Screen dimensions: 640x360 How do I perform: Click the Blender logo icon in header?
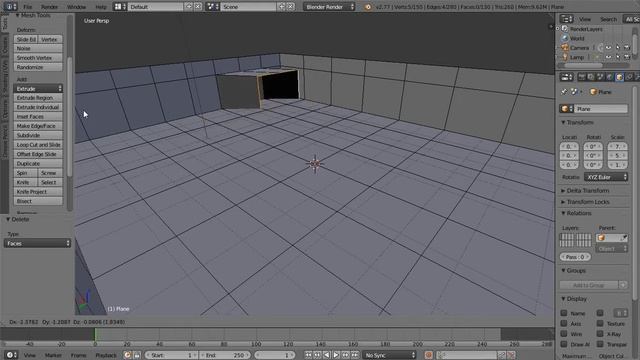coord(368,7)
